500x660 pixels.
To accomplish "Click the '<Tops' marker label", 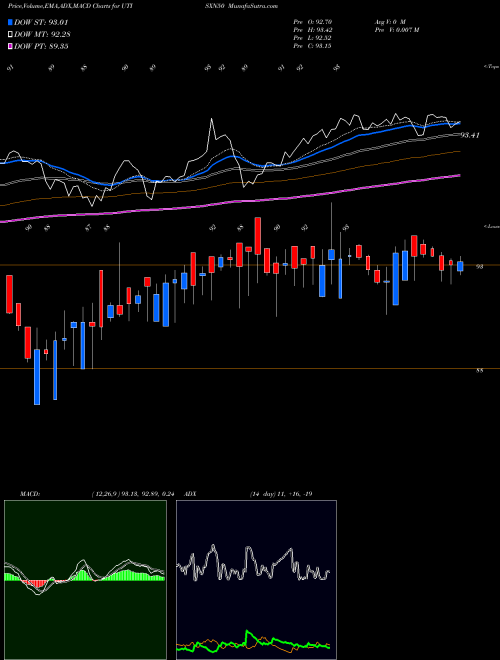I will click(x=491, y=67).
